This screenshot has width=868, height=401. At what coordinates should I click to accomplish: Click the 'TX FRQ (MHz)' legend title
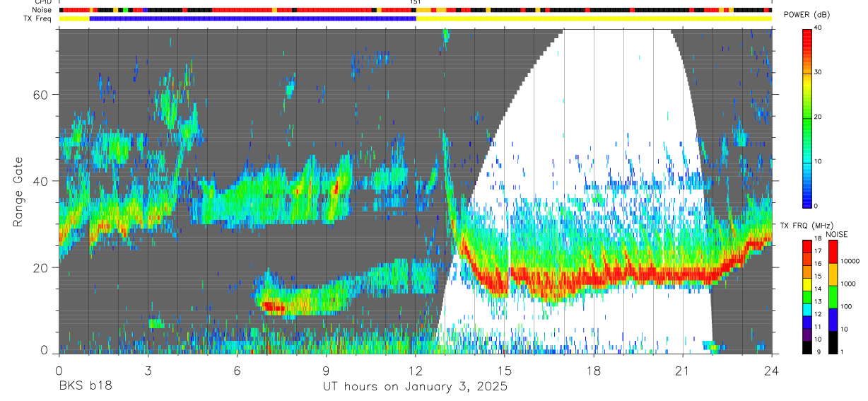[x=805, y=226]
